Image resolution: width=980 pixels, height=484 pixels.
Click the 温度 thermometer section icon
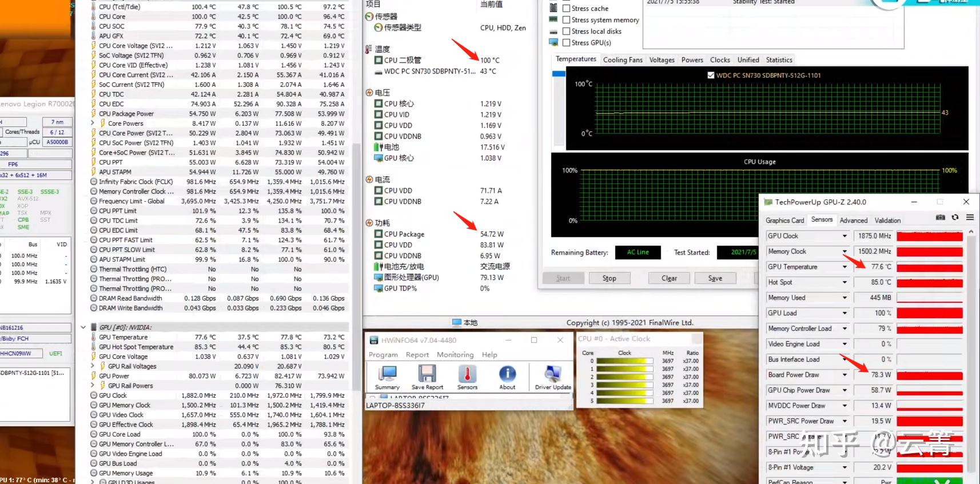point(369,49)
